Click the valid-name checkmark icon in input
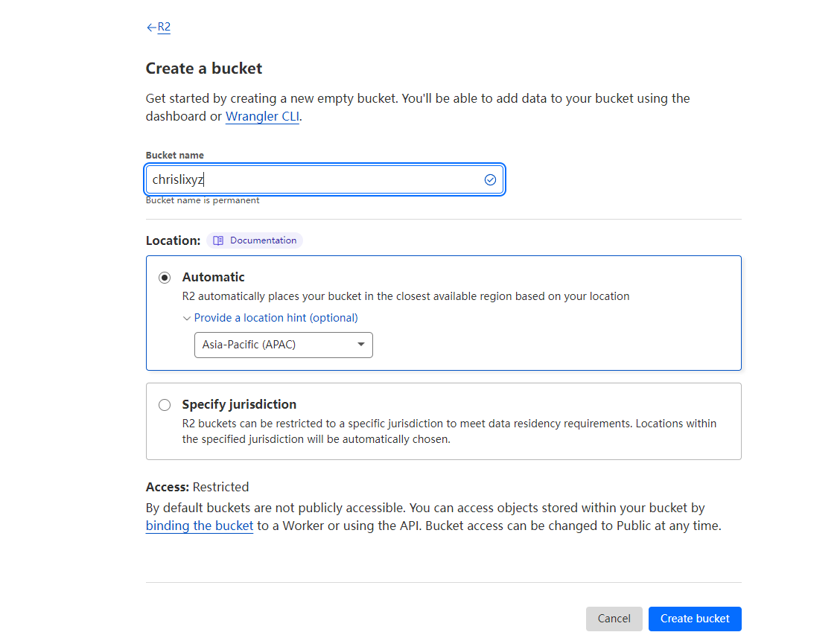The width and height of the screenshot is (840, 635). point(490,179)
